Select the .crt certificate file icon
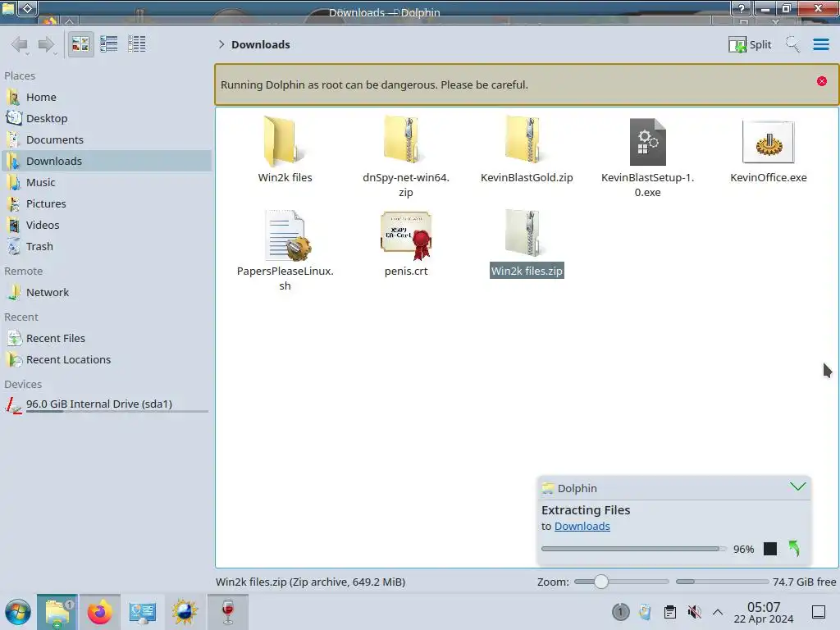 click(x=406, y=235)
